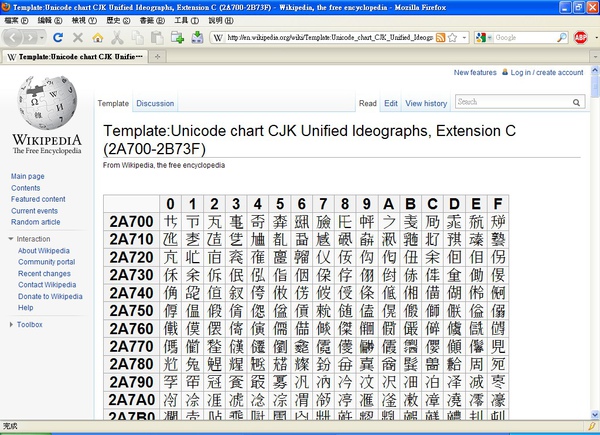This screenshot has height=435, width=600.
Task: Open the 歷史 (S) menu
Action: coord(118,21)
